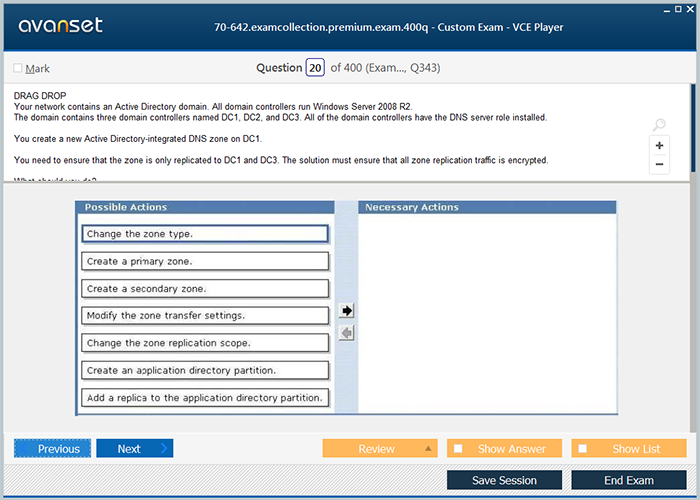Click the move-right arrow icon
Viewport: 700px width, 500px height.
coord(346,310)
